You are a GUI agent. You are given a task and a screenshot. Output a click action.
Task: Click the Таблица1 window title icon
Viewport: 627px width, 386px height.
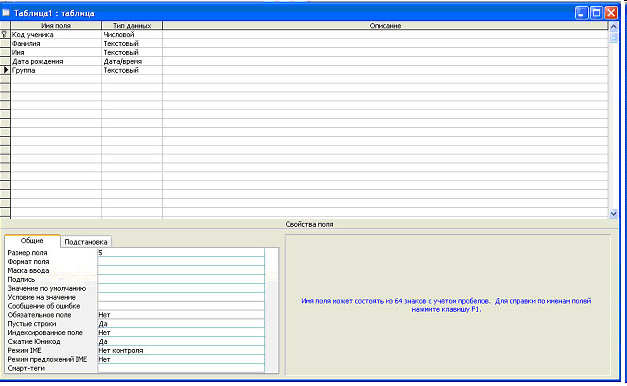(6, 13)
